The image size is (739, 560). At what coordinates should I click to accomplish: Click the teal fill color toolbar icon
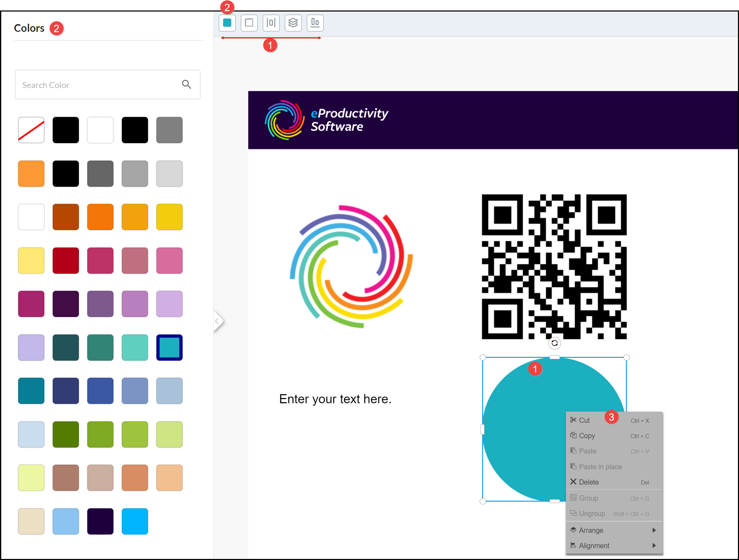(x=227, y=23)
